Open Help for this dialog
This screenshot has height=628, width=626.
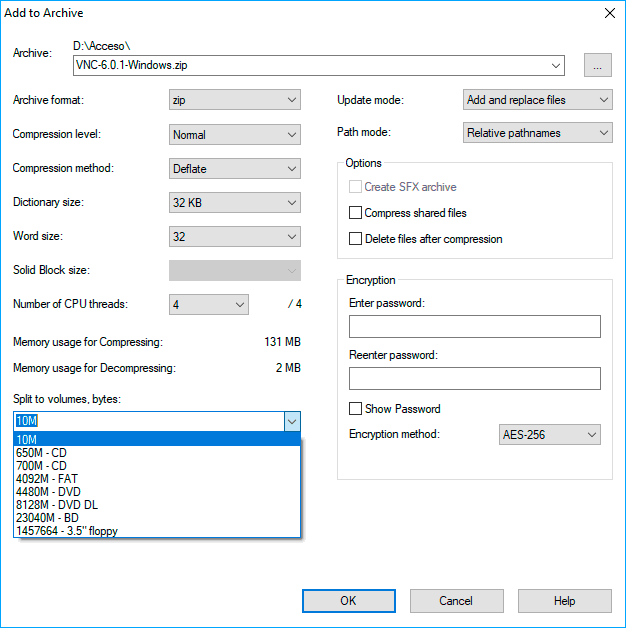(564, 601)
